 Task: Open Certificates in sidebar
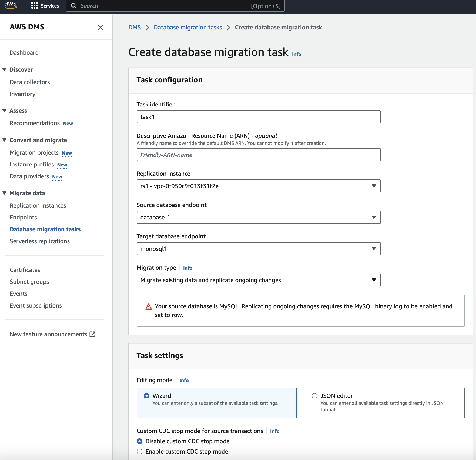click(25, 270)
